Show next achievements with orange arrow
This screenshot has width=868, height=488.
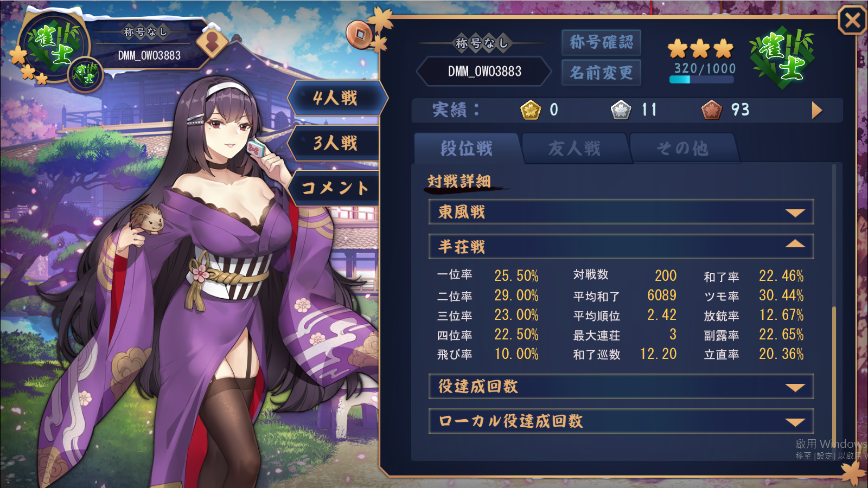coord(817,110)
